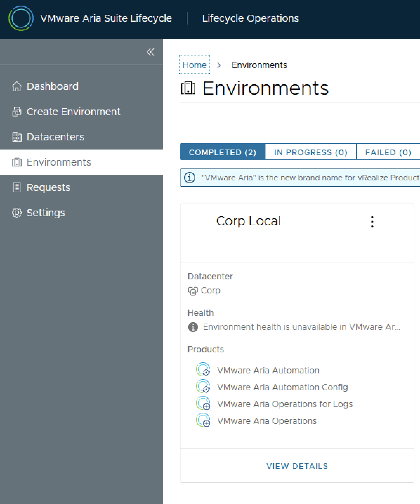Click the VMware Aria Automation product icon
Viewport: 420px width, 504px height.
click(x=203, y=370)
